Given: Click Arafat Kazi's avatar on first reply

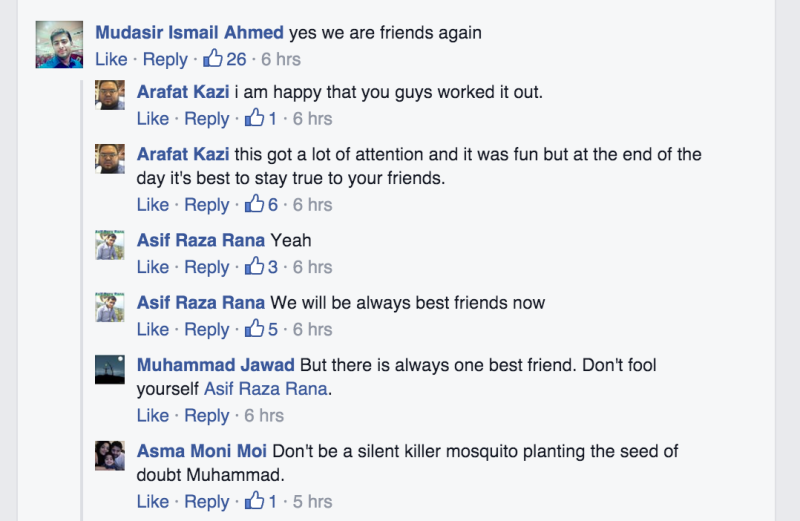Looking at the screenshot, I should click(x=110, y=95).
